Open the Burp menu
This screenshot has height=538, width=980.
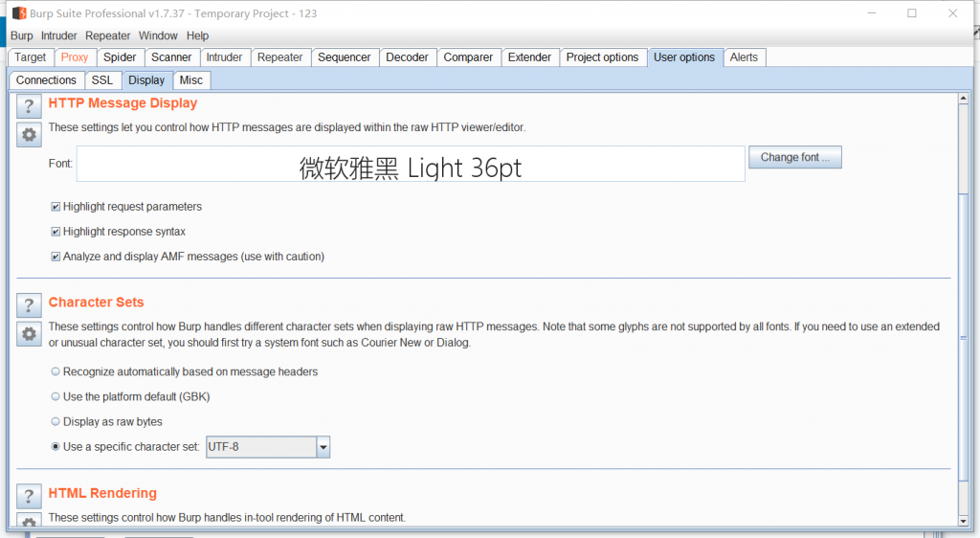click(21, 35)
